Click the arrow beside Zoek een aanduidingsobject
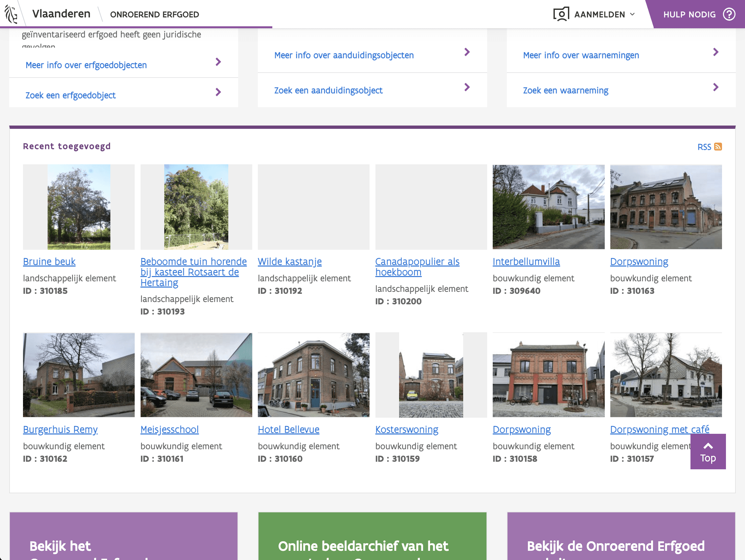 click(467, 87)
